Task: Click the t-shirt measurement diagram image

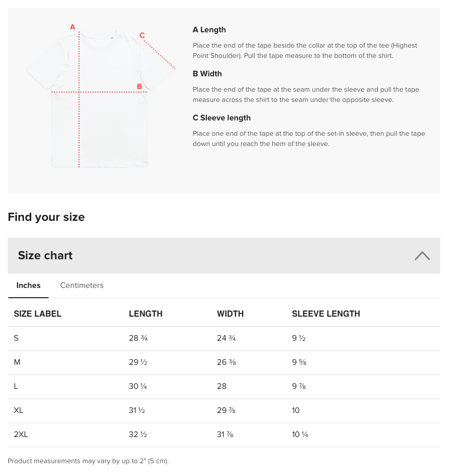Action: point(100,100)
